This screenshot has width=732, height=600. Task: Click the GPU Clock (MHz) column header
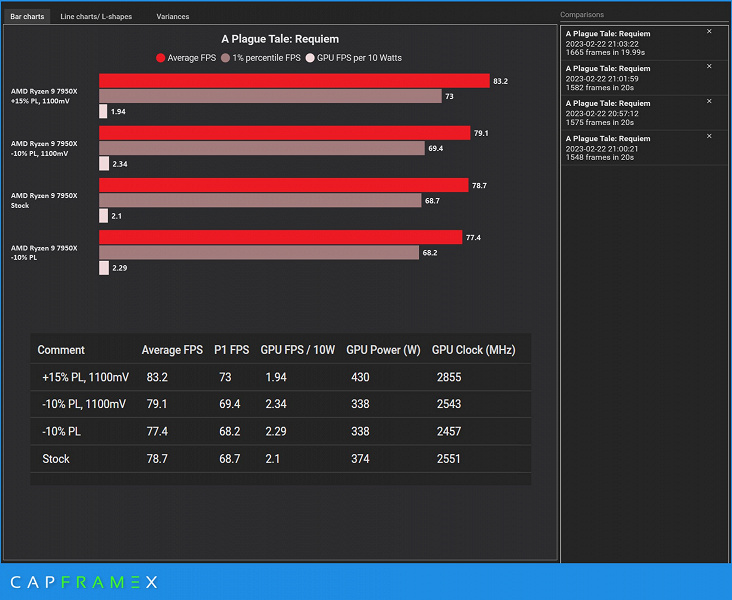(473, 350)
